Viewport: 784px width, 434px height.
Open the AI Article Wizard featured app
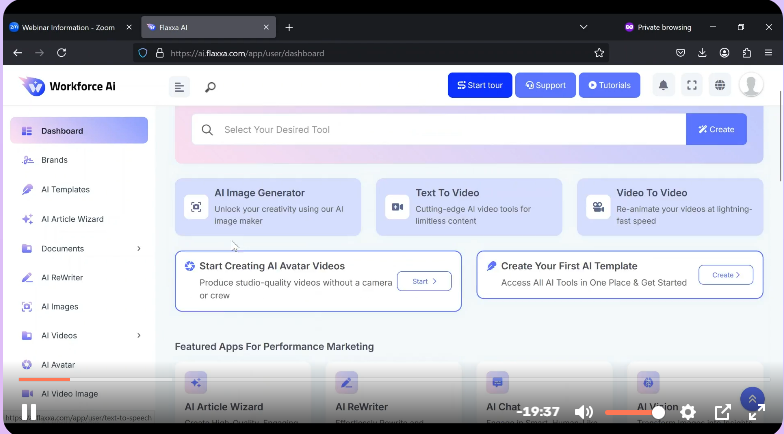click(x=243, y=393)
